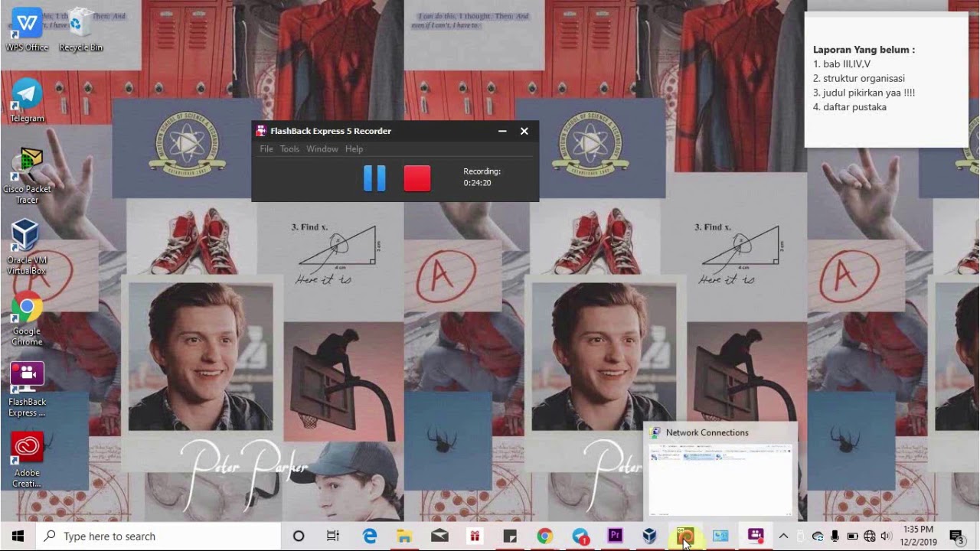Open WPS Office desktop shortcut
This screenshot has width=980, height=551.
click(27, 30)
